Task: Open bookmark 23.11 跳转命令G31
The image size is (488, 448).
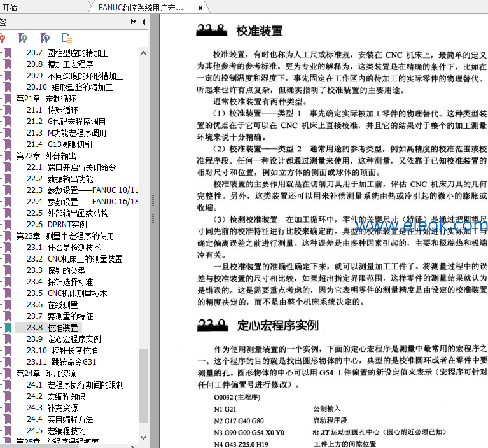Action: 61,362
